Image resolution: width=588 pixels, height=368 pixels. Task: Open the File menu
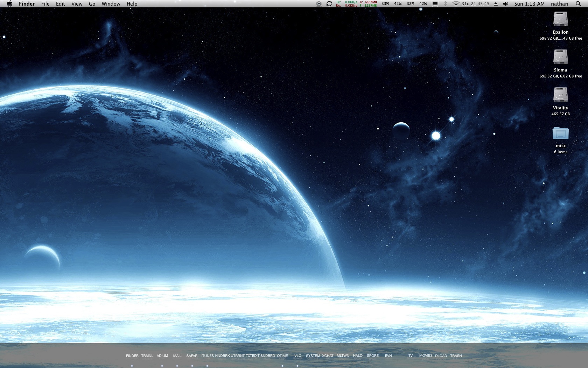(x=45, y=4)
